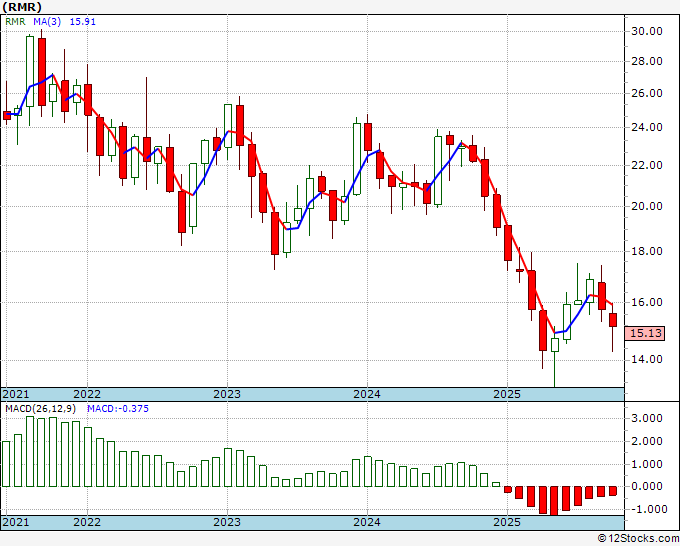Click 2025 on the price chart timeline
680x546 pixels.
pos(507,394)
